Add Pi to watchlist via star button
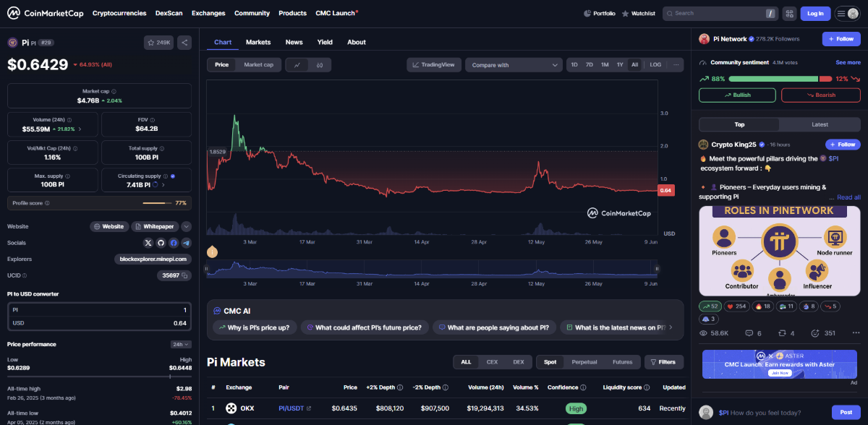 coord(159,43)
